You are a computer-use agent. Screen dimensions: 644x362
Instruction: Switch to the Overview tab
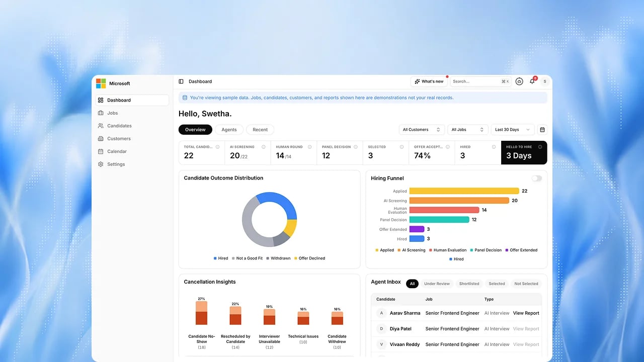195,130
